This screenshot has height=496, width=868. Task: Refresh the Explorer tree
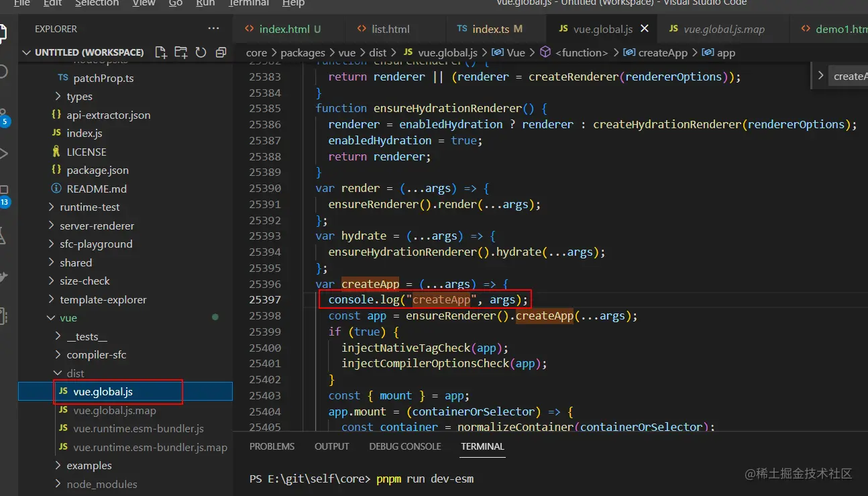tap(201, 52)
